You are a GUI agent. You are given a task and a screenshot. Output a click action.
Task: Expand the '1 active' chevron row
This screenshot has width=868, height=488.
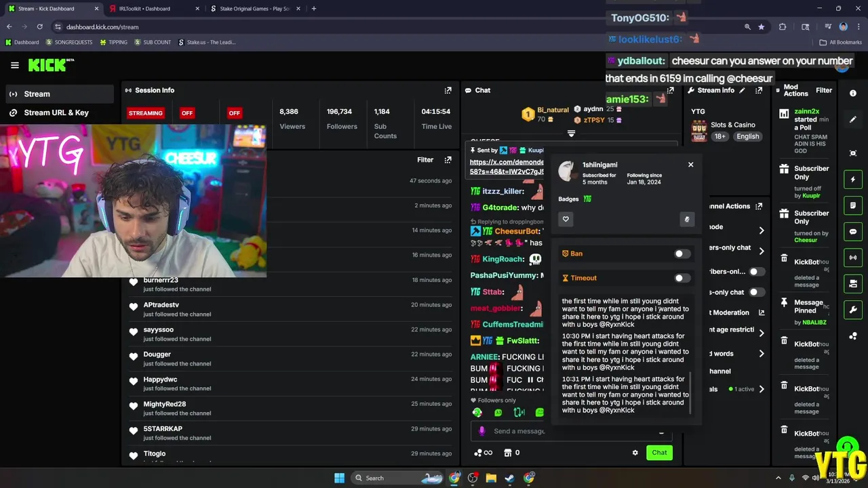click(x=761, y=389)
